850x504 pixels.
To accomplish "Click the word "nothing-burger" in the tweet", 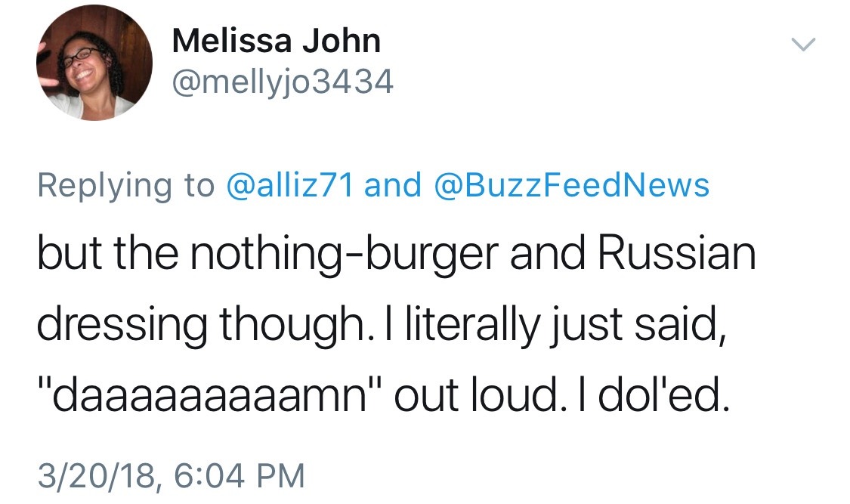I will [x=345, y=257].
